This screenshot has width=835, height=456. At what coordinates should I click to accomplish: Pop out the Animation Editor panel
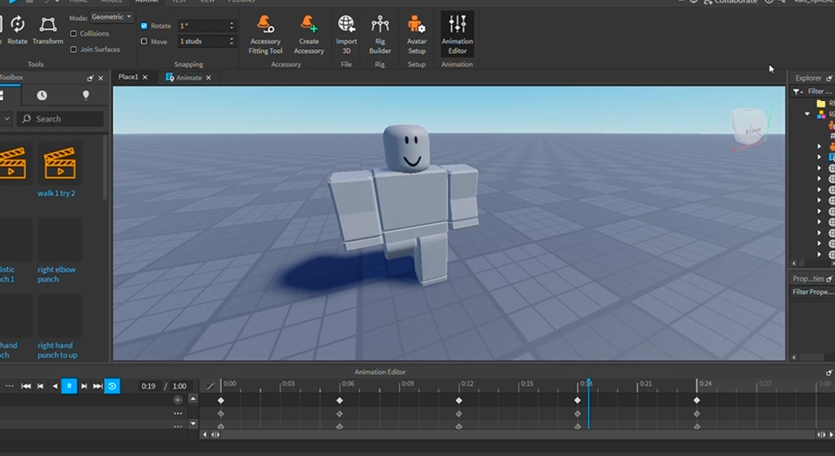[829, 372]
